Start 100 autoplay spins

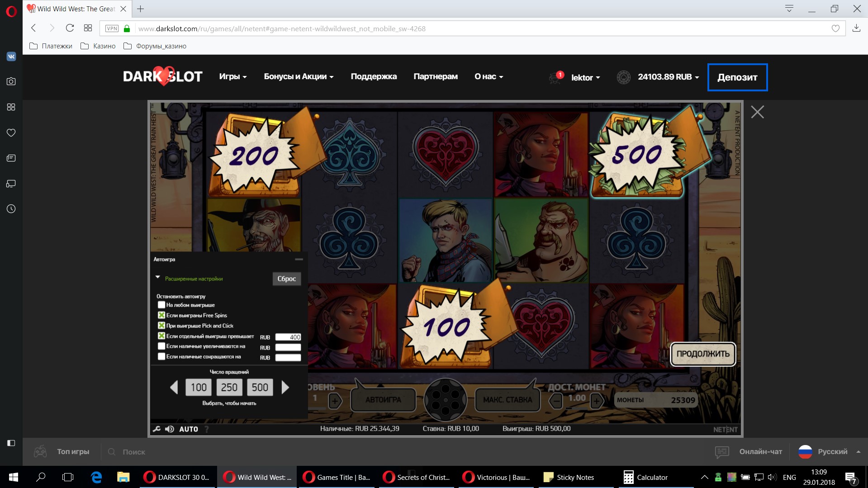coord(199,388)
